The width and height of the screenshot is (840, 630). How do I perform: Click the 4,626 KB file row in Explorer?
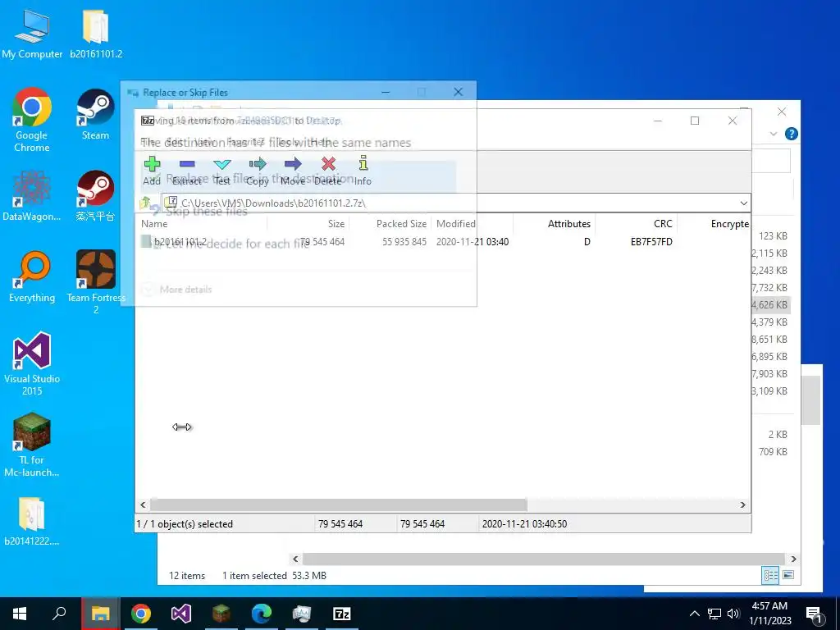[x=771, y=305]
